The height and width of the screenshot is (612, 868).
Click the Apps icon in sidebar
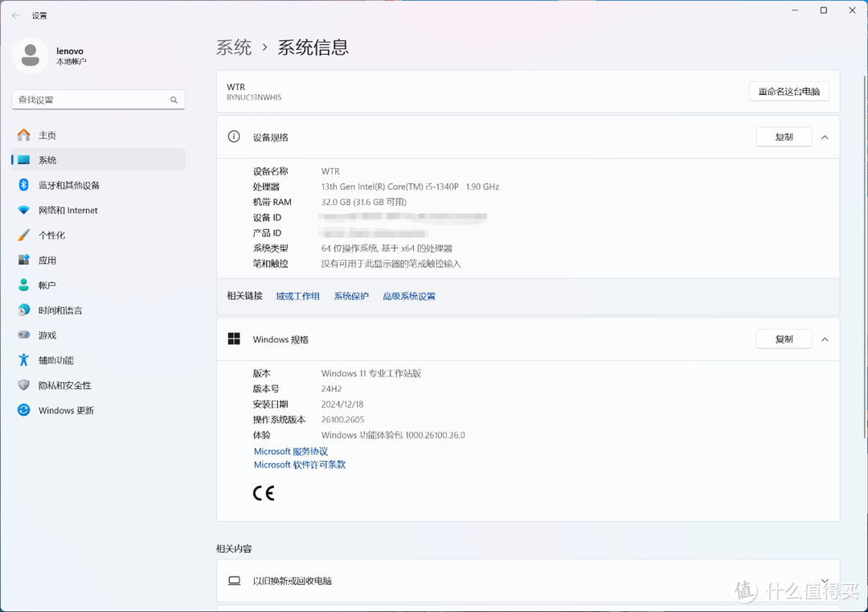point(24,260)
